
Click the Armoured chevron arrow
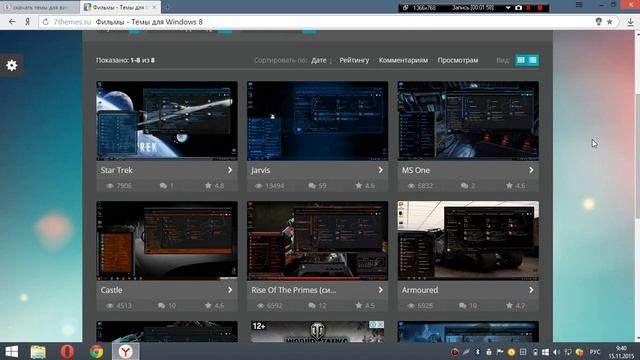point(531,290)
